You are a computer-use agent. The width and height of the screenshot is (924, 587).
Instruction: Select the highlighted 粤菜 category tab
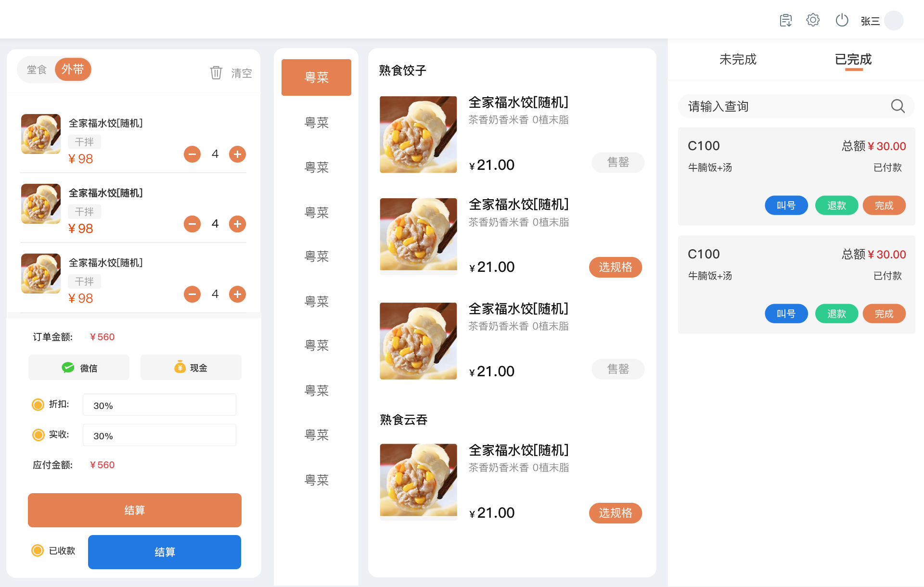click(x=316, y=77)
